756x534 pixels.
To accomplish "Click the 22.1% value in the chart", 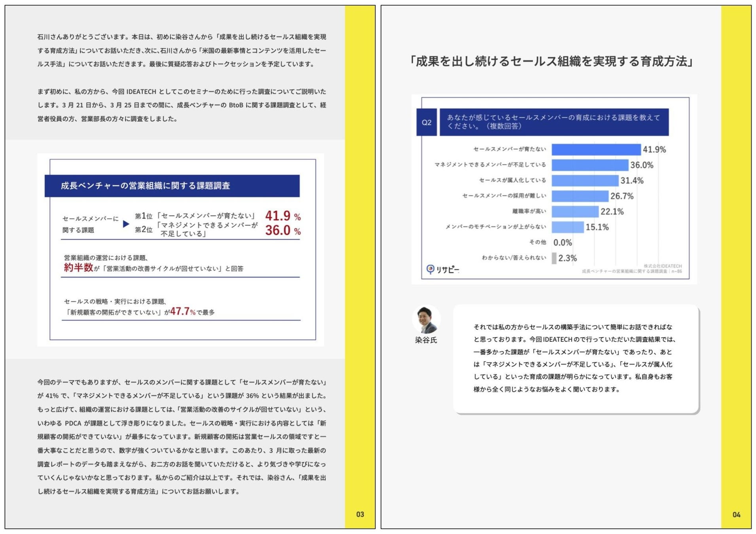I will click(612, 212).
